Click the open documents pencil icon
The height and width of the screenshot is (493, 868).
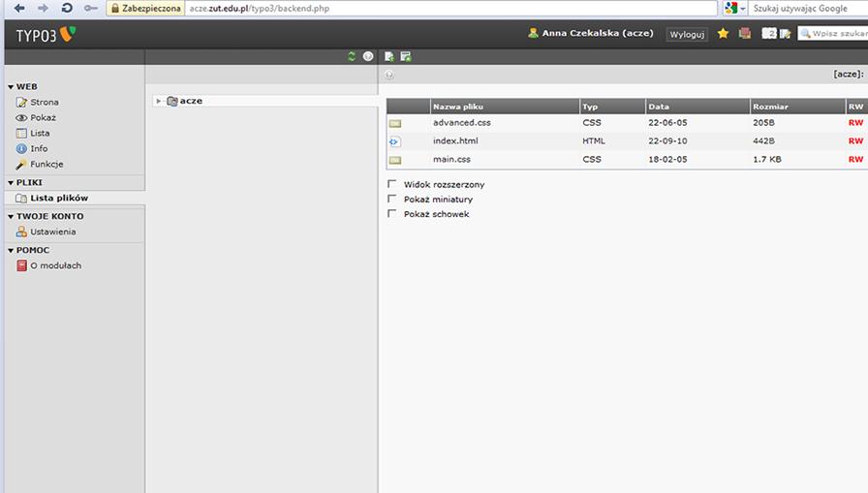(x=785, y=34)
